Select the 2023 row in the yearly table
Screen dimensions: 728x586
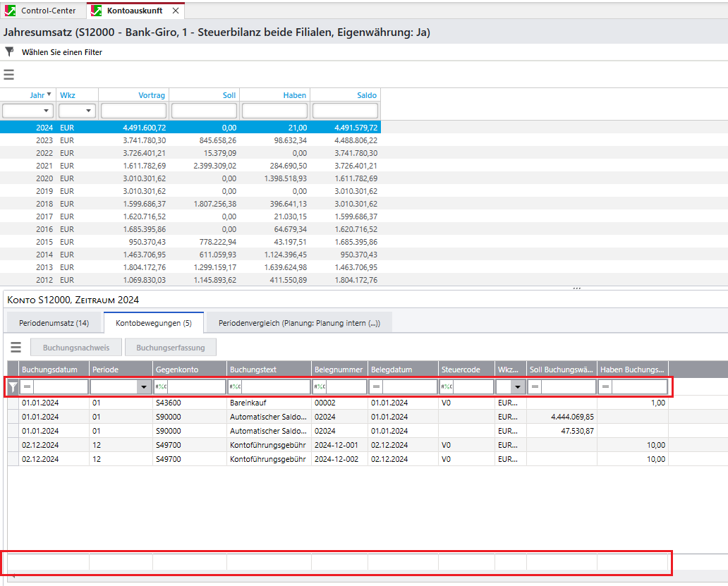190,140
